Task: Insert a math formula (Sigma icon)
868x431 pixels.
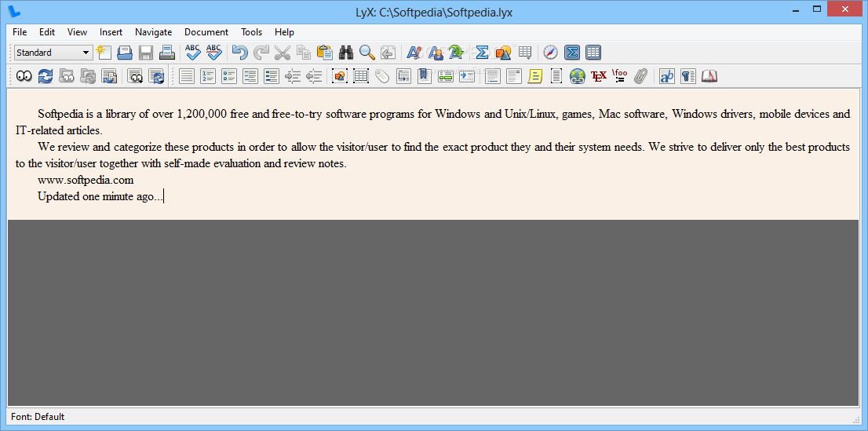Action: tap(482, 53)
